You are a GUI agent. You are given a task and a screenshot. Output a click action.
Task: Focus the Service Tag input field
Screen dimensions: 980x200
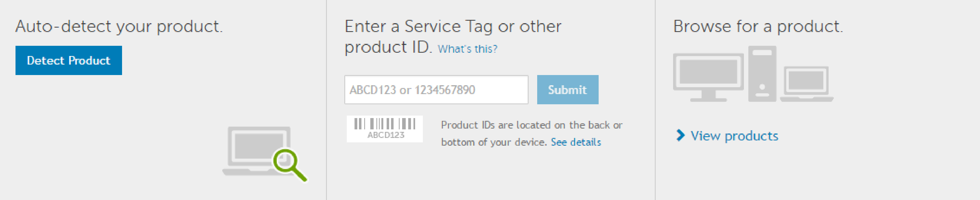(x=436, y=90)
